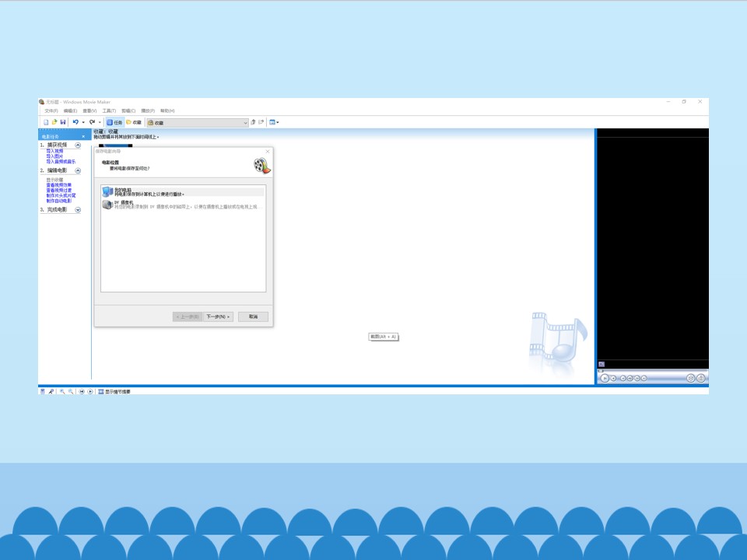Select the My Computer save location option
This screenshot has height=560, width=747.
pos(183,191)
